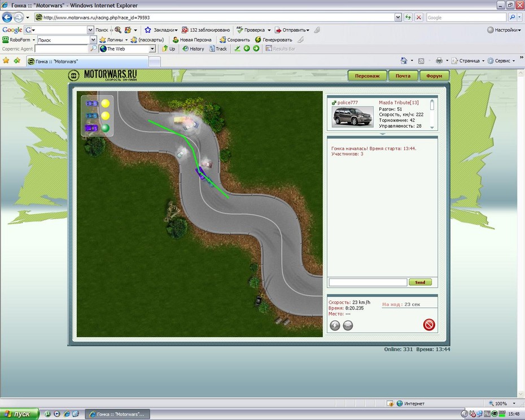
Task: Open RoboForm (пасскарты) item
Action: pyautogui.click(x=147, y=40)
